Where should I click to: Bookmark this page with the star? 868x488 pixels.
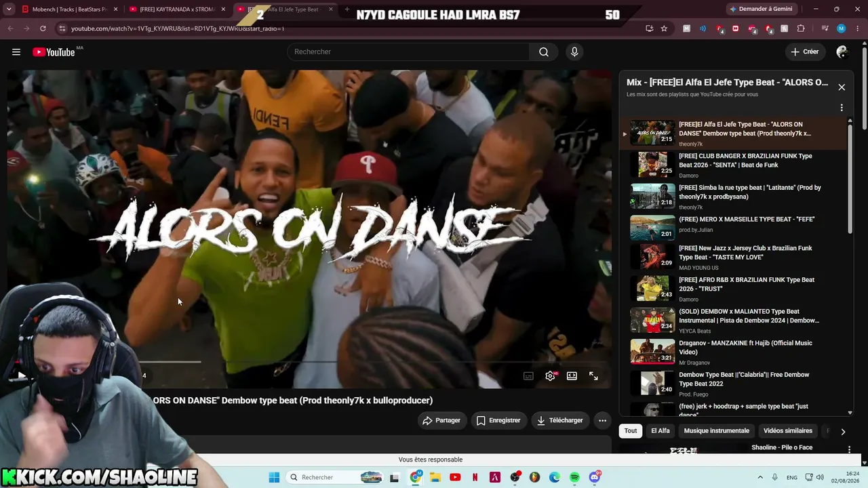[x=664, y=28]
